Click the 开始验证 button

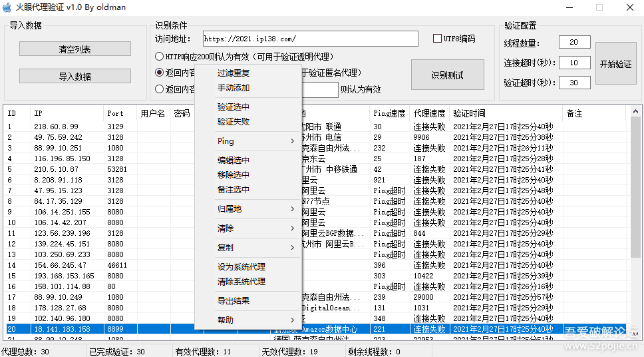tap(615, 64)
